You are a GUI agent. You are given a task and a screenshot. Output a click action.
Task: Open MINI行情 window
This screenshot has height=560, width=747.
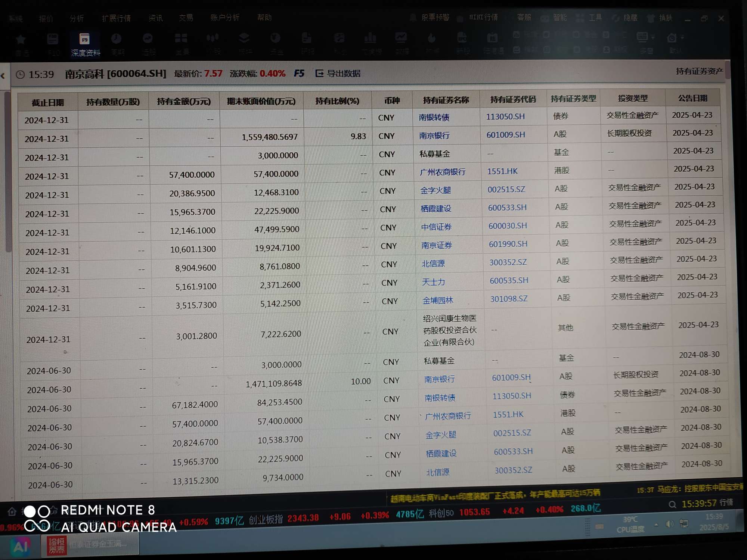click(483, 17)
